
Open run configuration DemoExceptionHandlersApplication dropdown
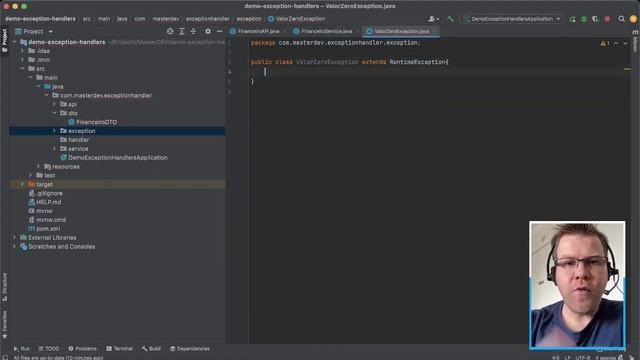tap(512, 19)
